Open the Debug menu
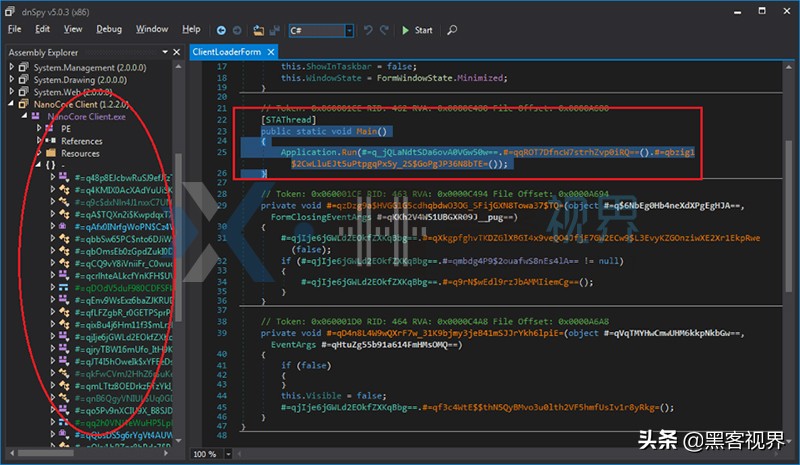 pyautogui.click(x=109, y=29)
